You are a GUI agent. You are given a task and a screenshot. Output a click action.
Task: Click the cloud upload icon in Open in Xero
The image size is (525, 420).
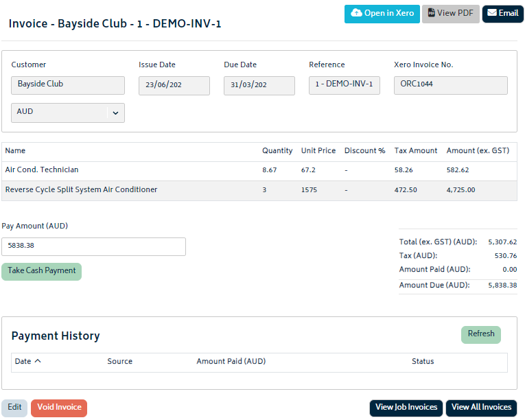point(356,14)
